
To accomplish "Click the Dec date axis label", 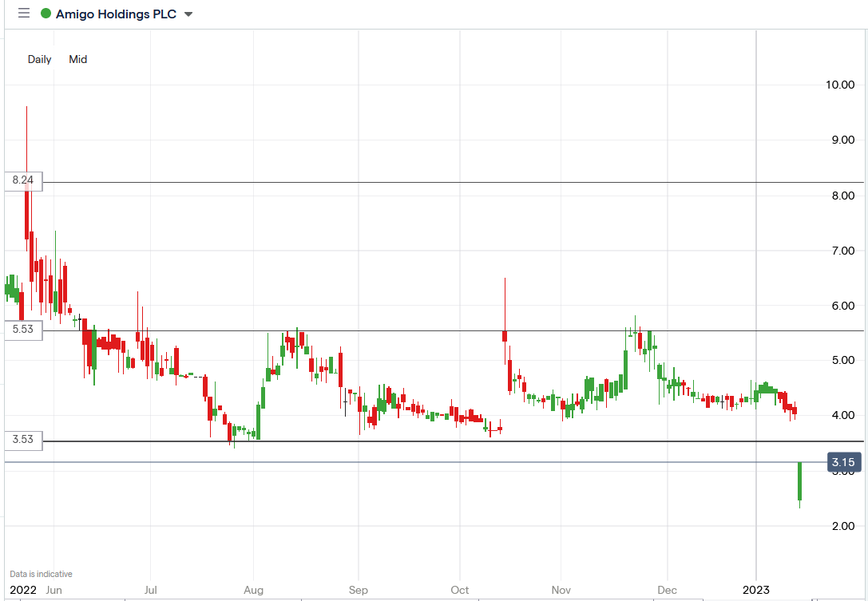I will click(x=667, y=590).
